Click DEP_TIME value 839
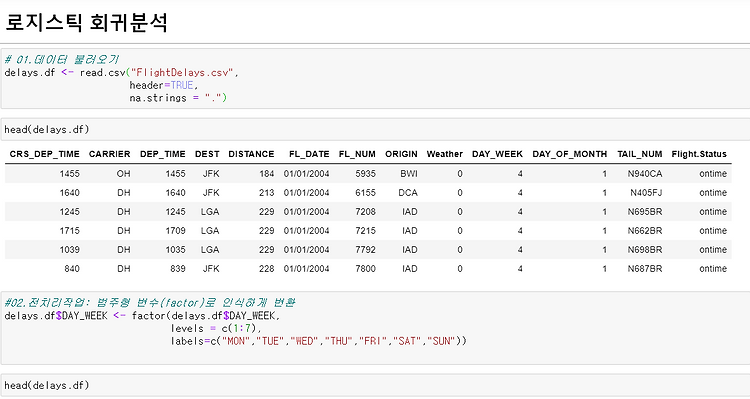750x399 pixels. click(x=178, y=268)
